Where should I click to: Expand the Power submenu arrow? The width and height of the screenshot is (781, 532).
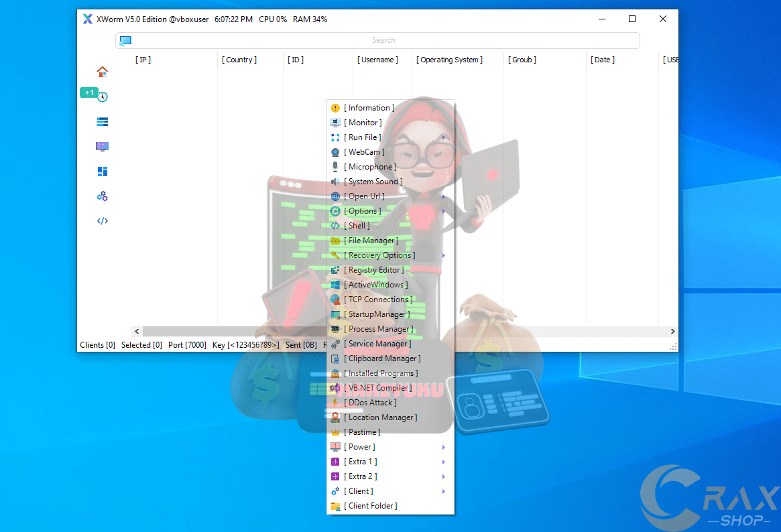tap(443, 447)
